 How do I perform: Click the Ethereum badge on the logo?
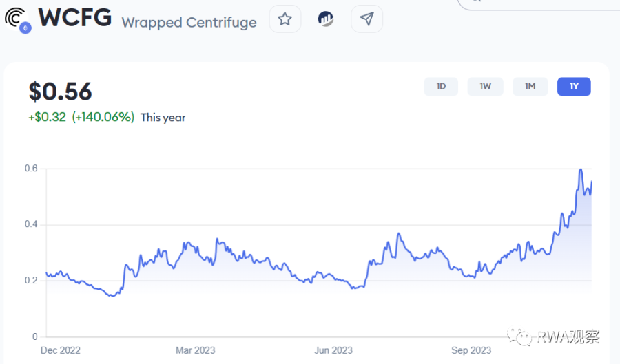coord(26,28)
